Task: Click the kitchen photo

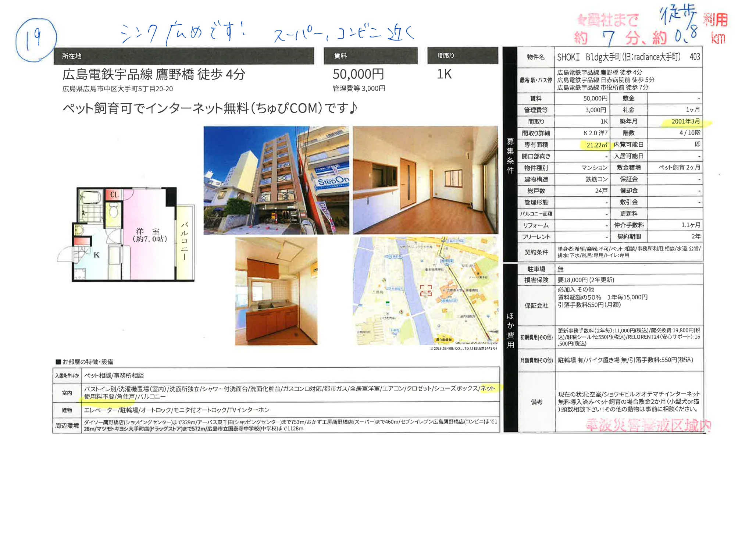Action: click(276, 291)
